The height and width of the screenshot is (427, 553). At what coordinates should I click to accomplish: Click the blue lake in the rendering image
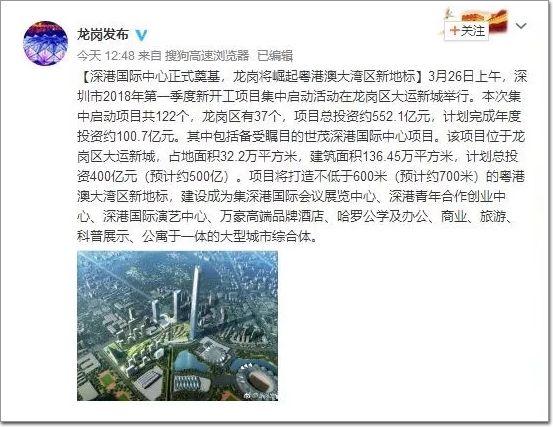pyautogui.click(x=187, y=361)
